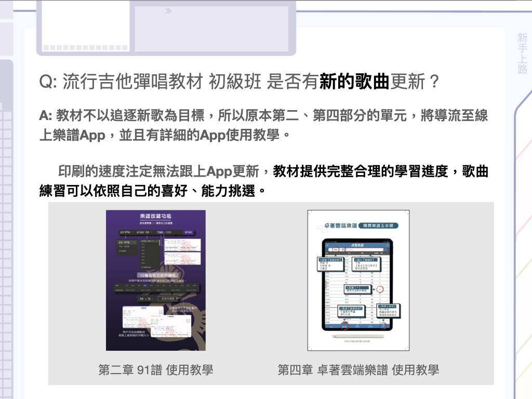The height and width of the screenshot is (399, 532).
Task: Click the double-chevron arrow in header
Action: point(167,11)
